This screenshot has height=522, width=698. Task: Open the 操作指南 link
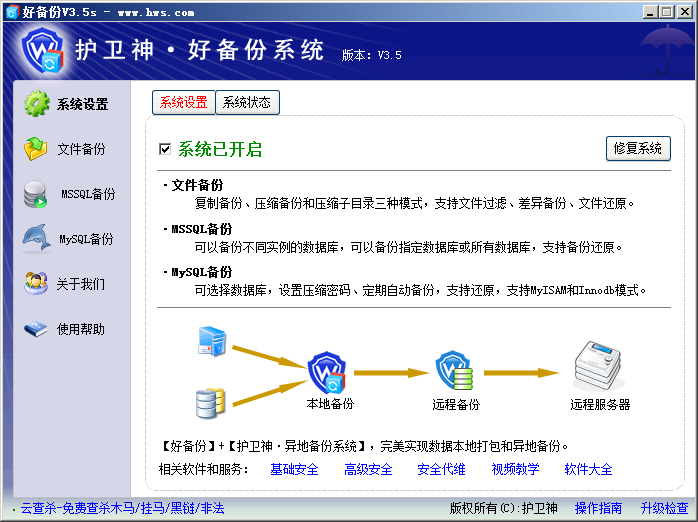click(x=598, y=508)
